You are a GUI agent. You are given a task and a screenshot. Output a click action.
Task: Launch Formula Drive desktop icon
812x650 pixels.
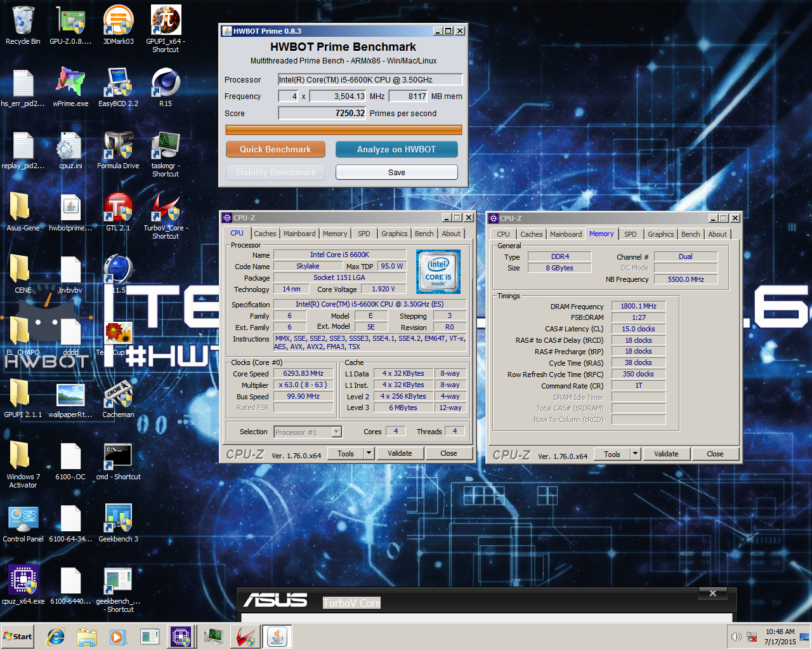pyautogui.click(x=119, y=150)
